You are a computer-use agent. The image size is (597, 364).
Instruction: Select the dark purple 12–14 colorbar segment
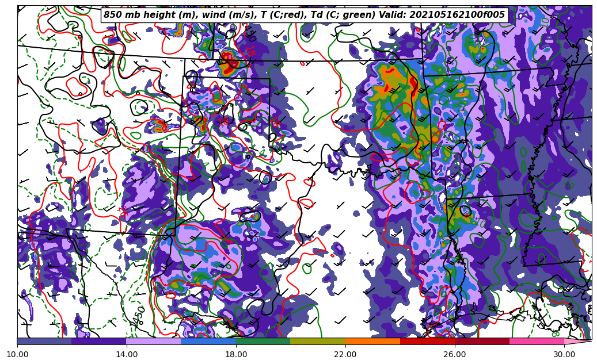pyautogui.click(x=98, y=341)
